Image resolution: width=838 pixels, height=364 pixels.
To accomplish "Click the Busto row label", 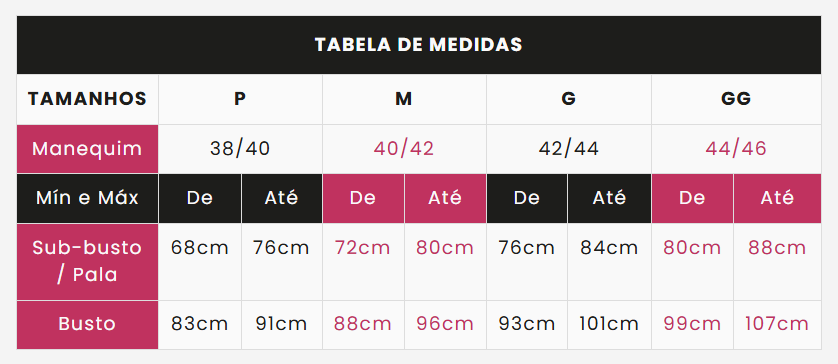I will coord(88,325).
